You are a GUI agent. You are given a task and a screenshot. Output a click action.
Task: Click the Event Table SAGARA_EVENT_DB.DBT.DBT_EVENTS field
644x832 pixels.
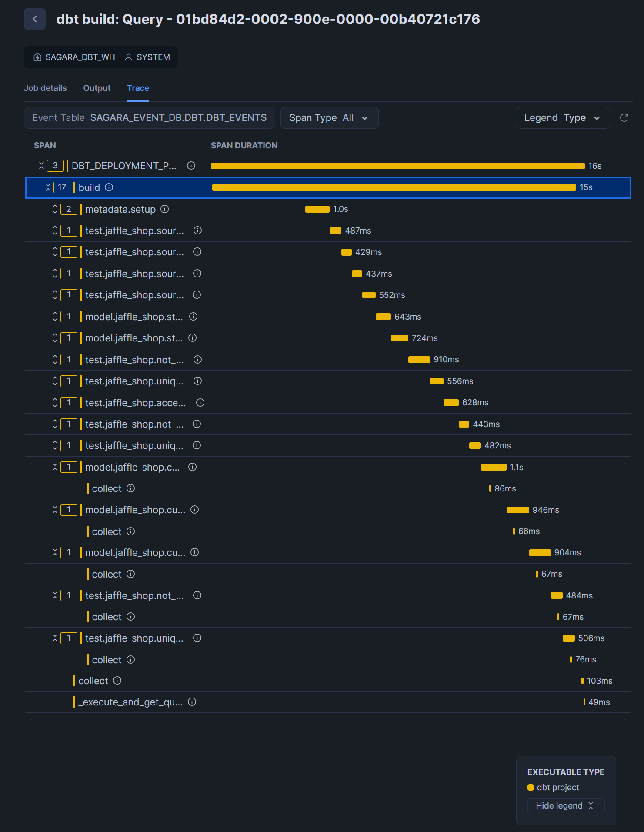coord(149,118)
